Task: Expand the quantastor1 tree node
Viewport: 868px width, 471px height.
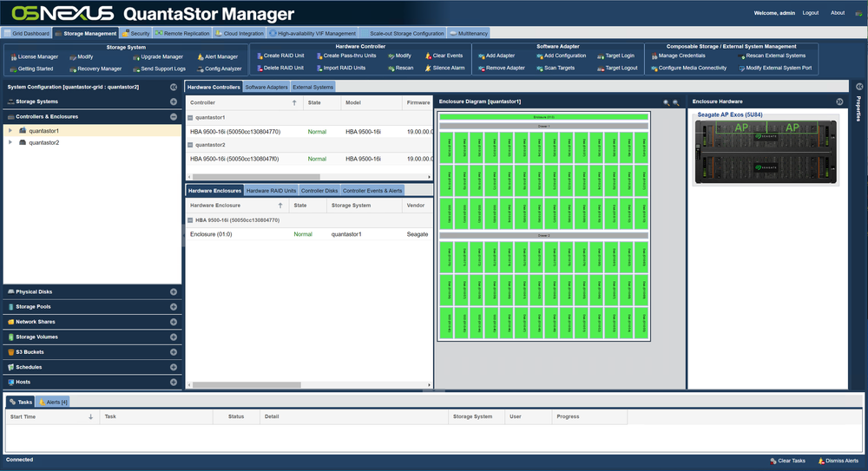Action: [x=10, y=131]
